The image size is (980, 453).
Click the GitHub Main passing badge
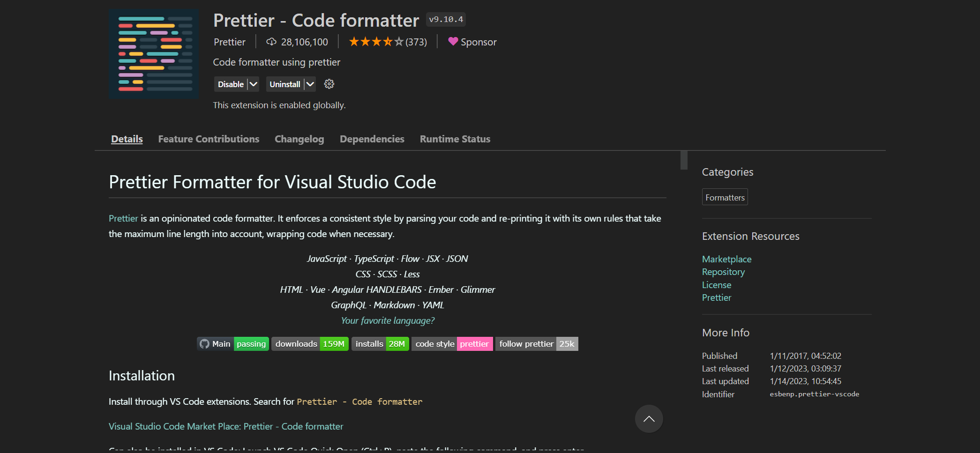click(x=233, y=344)
